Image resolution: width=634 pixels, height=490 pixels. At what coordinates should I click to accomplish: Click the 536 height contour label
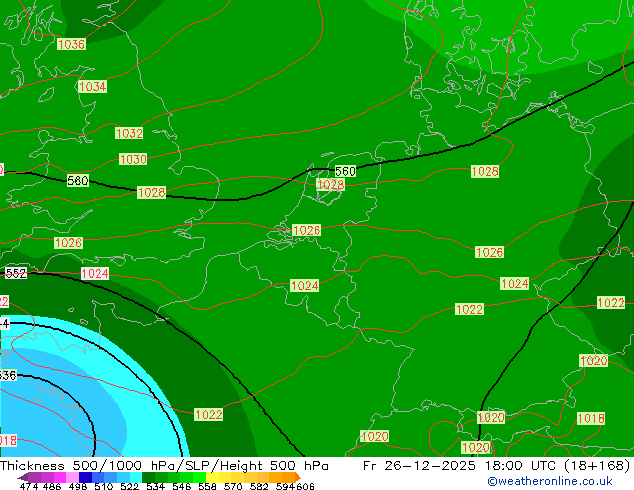tap(7, 375)
